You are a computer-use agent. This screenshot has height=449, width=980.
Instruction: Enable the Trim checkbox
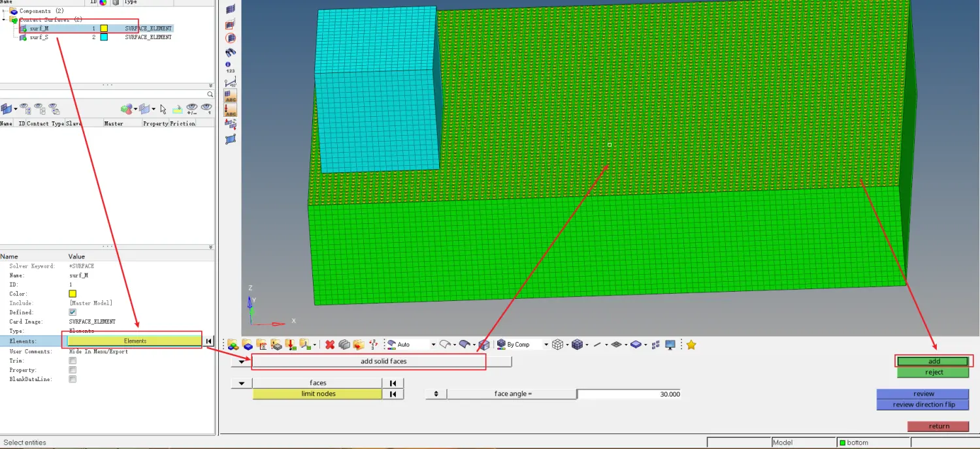point(73,361)
